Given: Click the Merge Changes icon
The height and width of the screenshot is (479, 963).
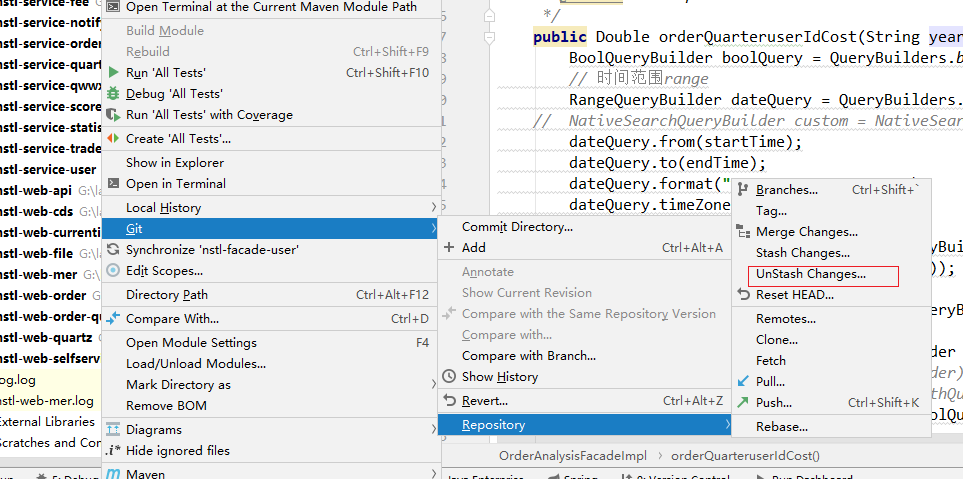Looking at the screenshot, I should coord(744,232).
